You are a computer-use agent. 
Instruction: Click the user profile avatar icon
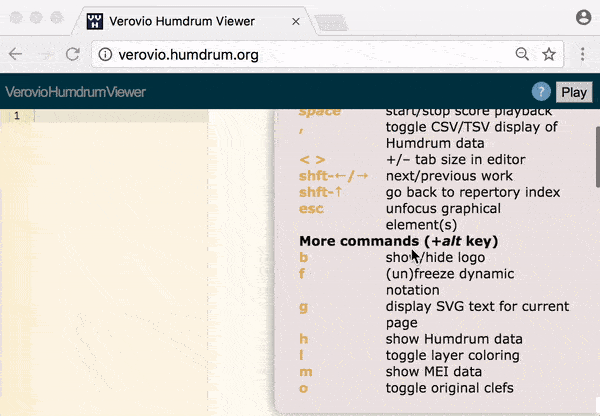(x=584, y=18)
